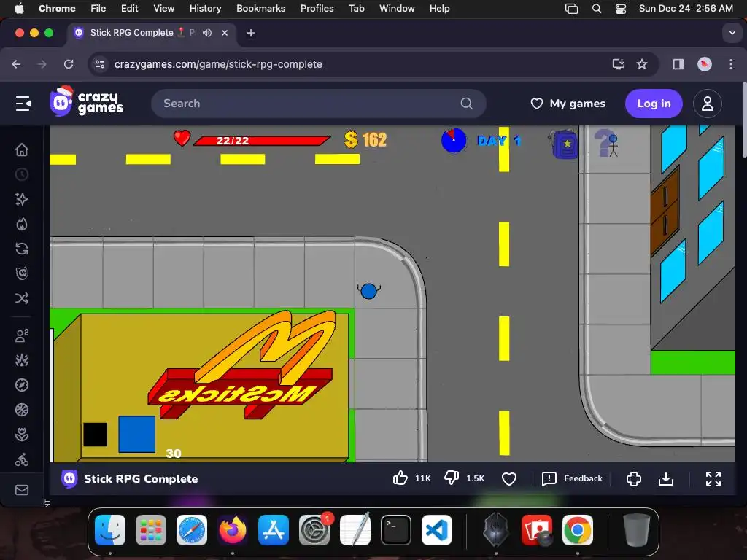Screen dimensions: 747x560
Task: Open the Bookmarks menu in the menu bar
Action: click(x=260, y=8)
